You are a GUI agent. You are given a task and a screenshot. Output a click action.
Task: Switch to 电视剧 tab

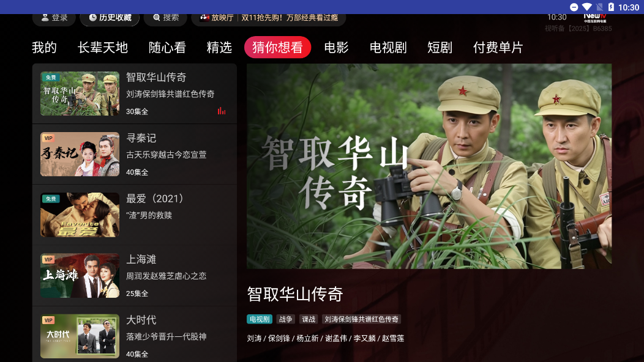click(x=388, y=48)
